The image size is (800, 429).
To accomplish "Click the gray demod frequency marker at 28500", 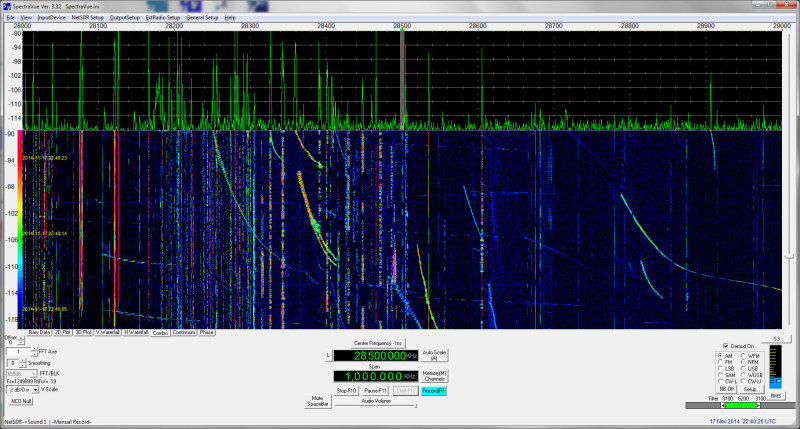I will click(402, 79).
